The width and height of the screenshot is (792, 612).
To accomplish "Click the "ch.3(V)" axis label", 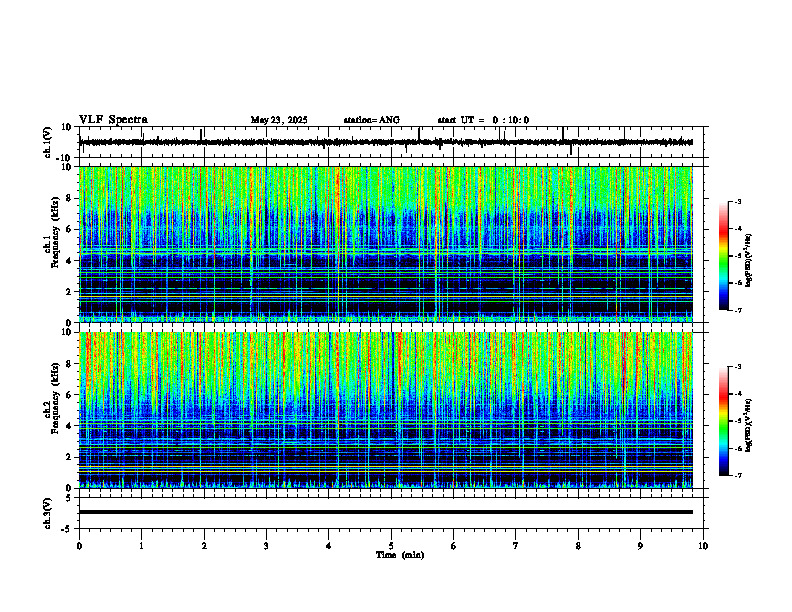I will [48, 513].
